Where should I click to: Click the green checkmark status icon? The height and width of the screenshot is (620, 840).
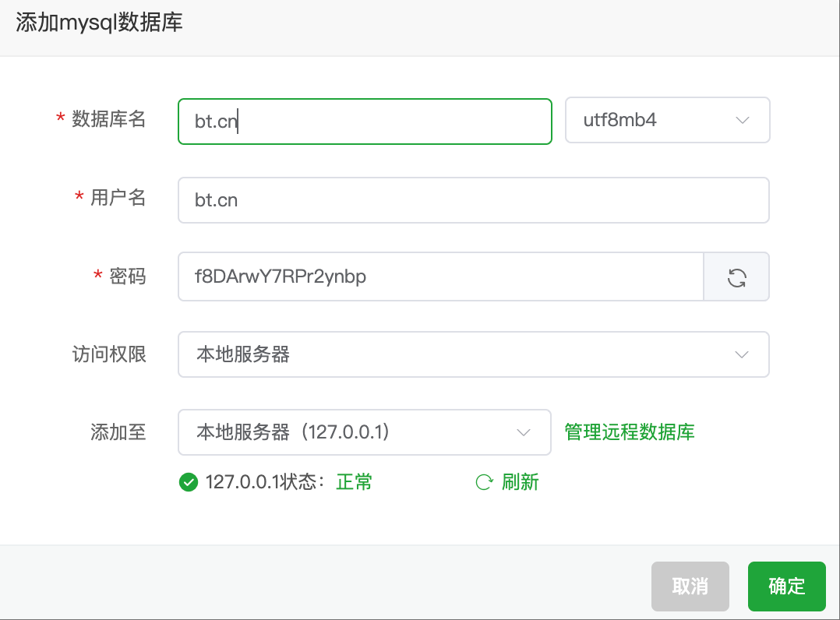[188, 482]
